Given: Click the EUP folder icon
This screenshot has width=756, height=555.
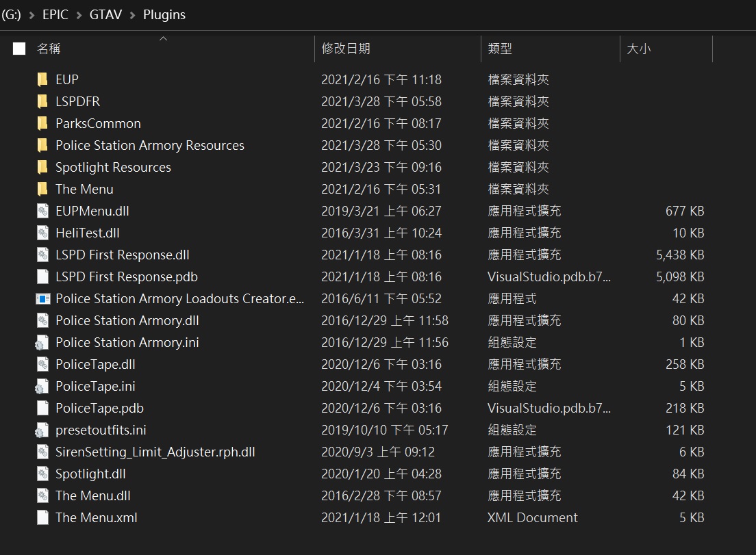Looking at the screenshot, I should (x=42, y=79).
